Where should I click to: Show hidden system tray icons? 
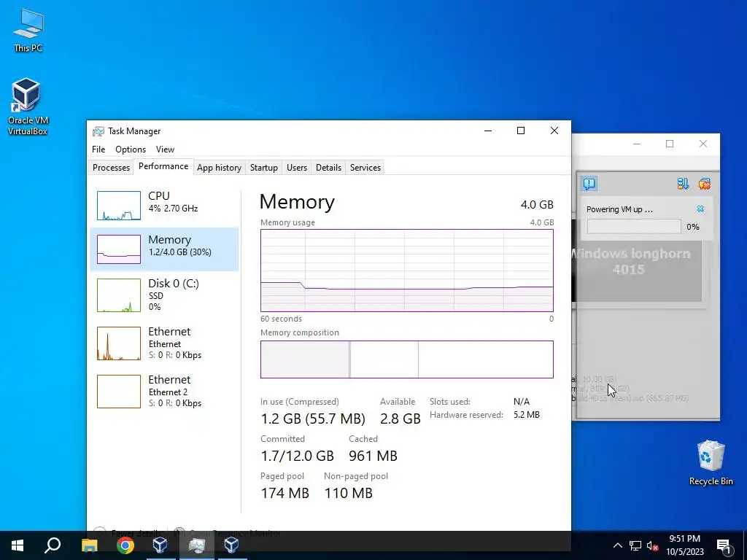(617, 545)
